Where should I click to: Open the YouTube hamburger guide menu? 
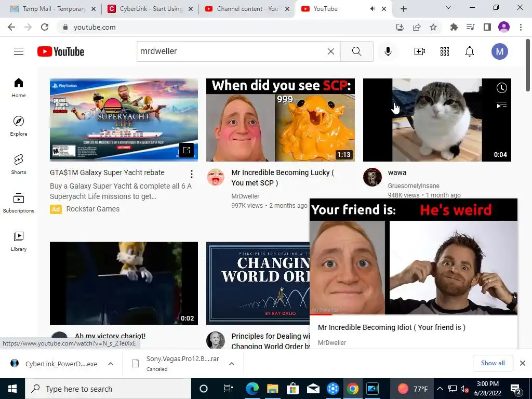[19, 51]
